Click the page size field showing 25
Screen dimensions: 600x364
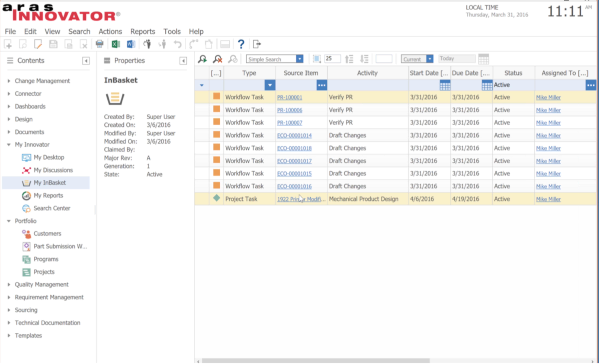pyautogui.click(x=332, y=59)
